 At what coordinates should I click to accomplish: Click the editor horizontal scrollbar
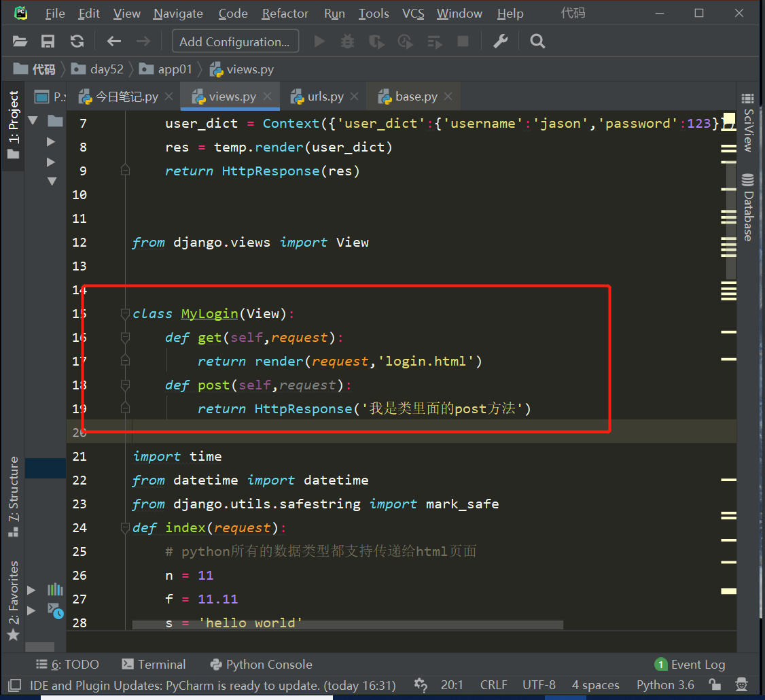pos(347,625)
